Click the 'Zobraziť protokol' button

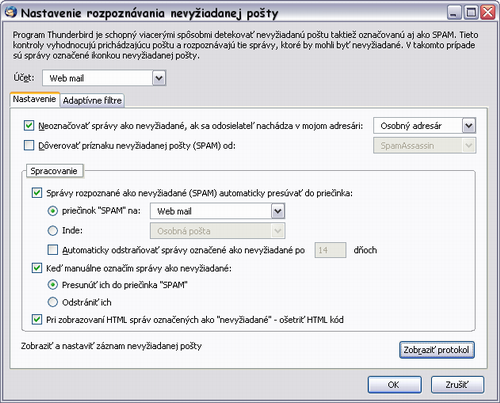(437, 350)
